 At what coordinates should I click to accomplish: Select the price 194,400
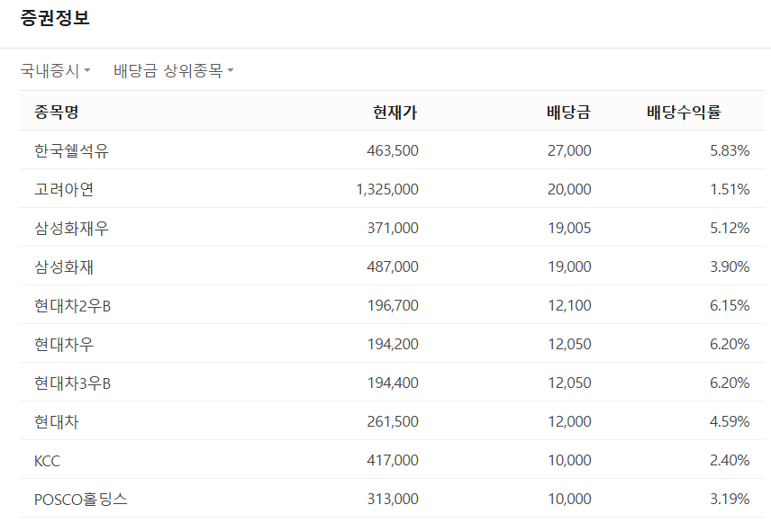[393, 383]
